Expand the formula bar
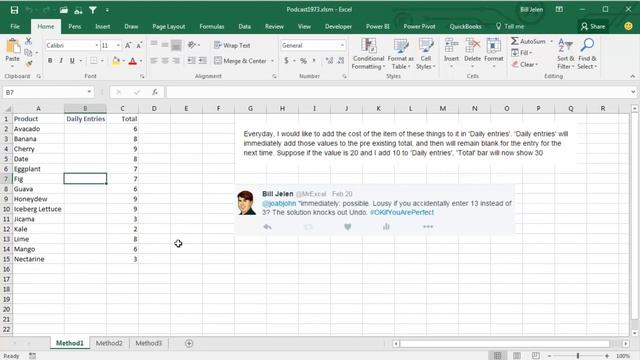This screenshot has width=640, height=360. point(633,92)
